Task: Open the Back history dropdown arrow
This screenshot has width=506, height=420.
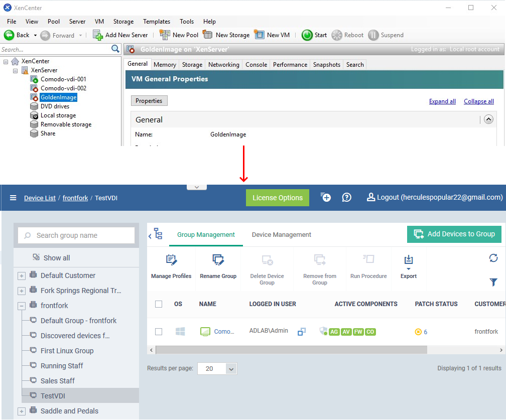Action: (x=35, y=35)
